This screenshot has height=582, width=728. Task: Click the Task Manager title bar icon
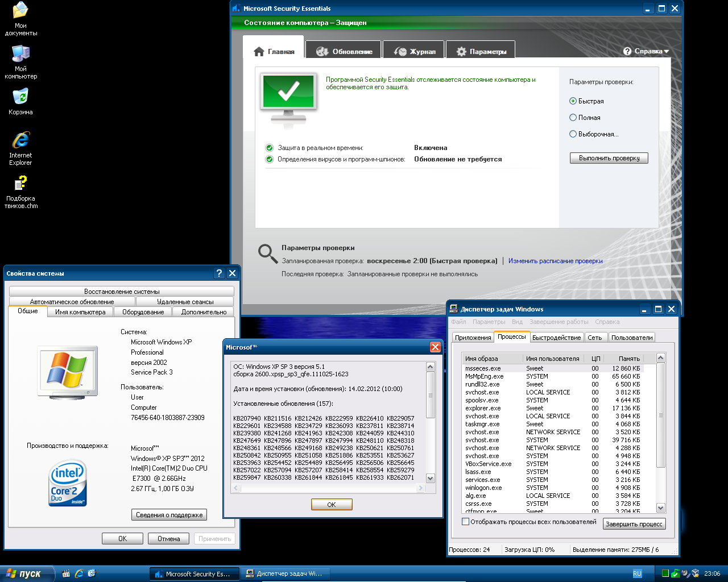[454, 309]
